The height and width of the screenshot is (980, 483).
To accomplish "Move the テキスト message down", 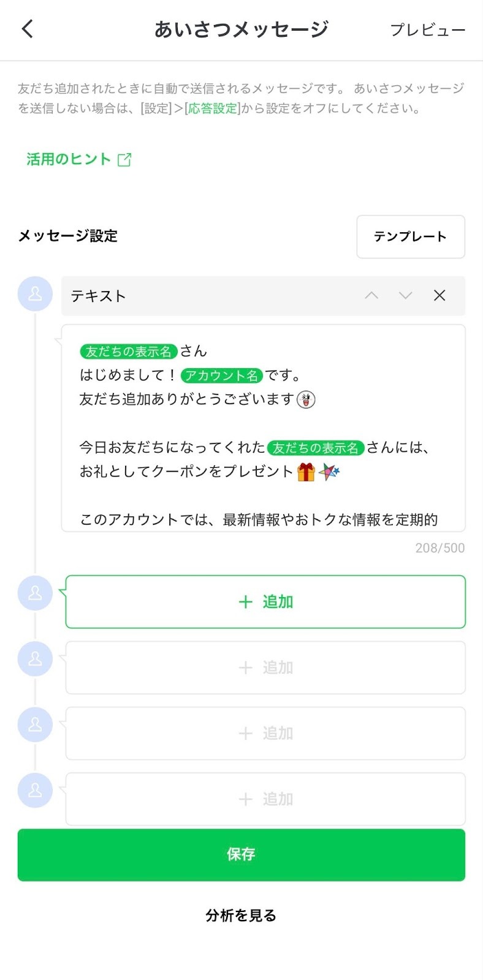I will [405, 296].
